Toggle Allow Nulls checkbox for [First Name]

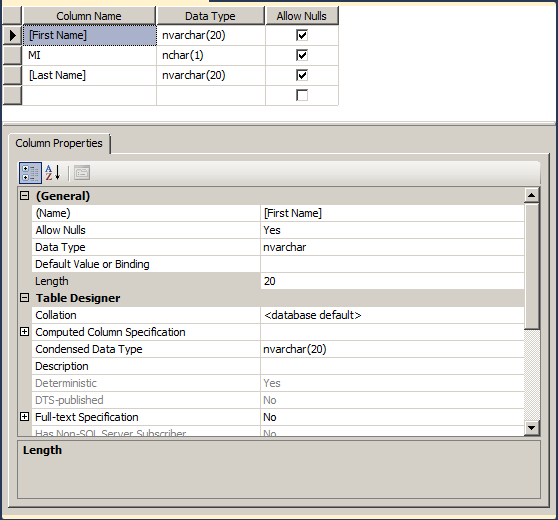[x=302, y=35]
